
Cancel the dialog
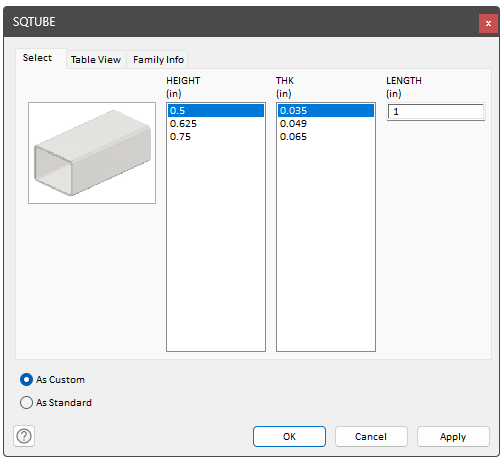coord(371,436)
